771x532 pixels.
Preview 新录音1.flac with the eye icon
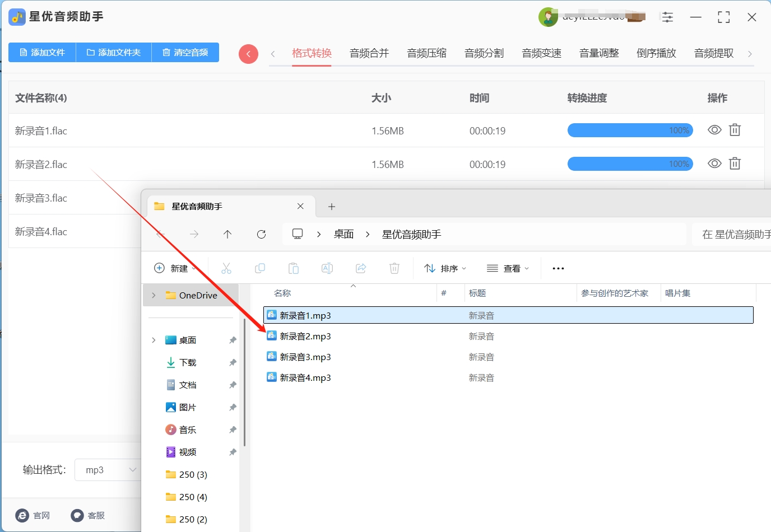tap(714, 130)
